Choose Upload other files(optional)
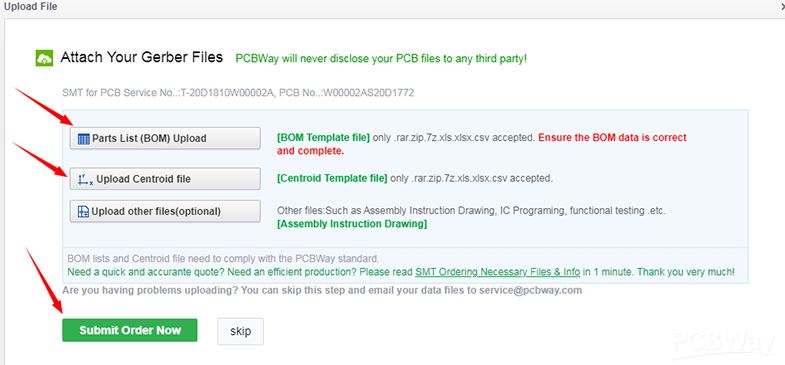Screen dimensions: 785x365 (165, 211)
